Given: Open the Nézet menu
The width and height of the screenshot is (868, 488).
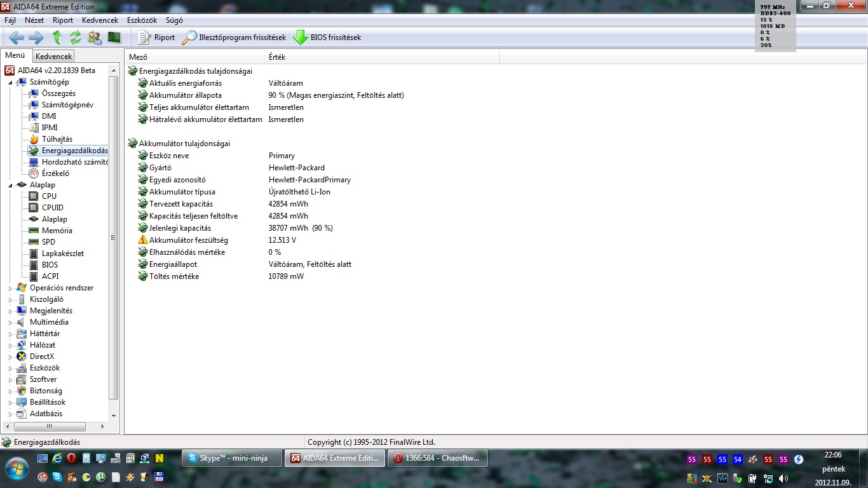Looking at the screenshot, I should 34,20.
